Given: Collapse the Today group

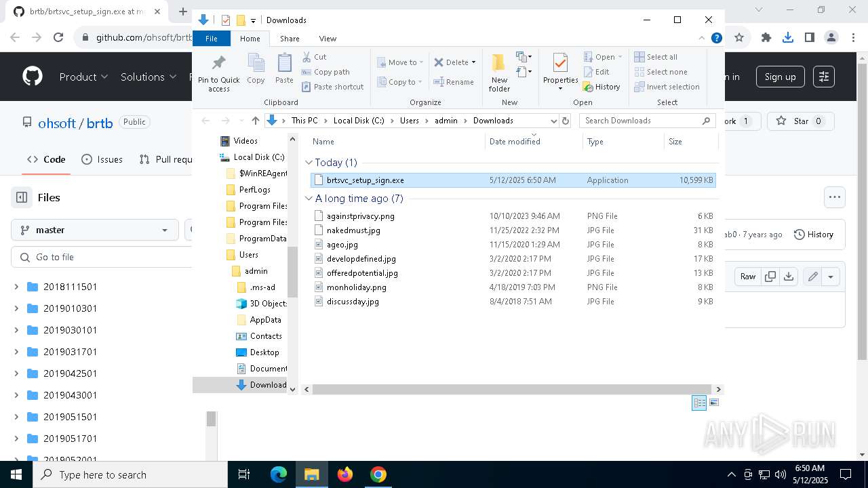Looking at the screenshot, I should point(309,163).
